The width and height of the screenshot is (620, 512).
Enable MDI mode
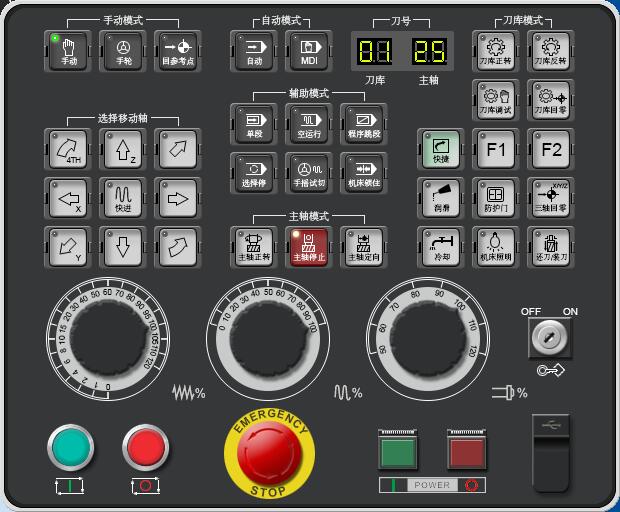(309, 50)
